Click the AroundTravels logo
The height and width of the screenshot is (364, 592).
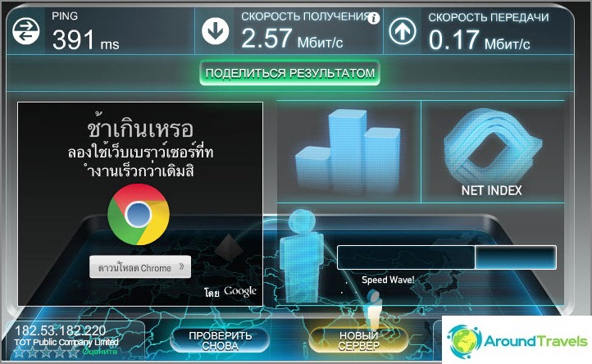517,341
